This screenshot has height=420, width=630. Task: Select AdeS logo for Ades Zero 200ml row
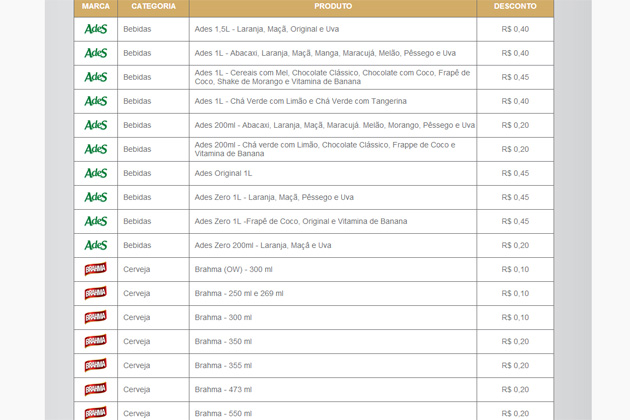coord(96,245)
